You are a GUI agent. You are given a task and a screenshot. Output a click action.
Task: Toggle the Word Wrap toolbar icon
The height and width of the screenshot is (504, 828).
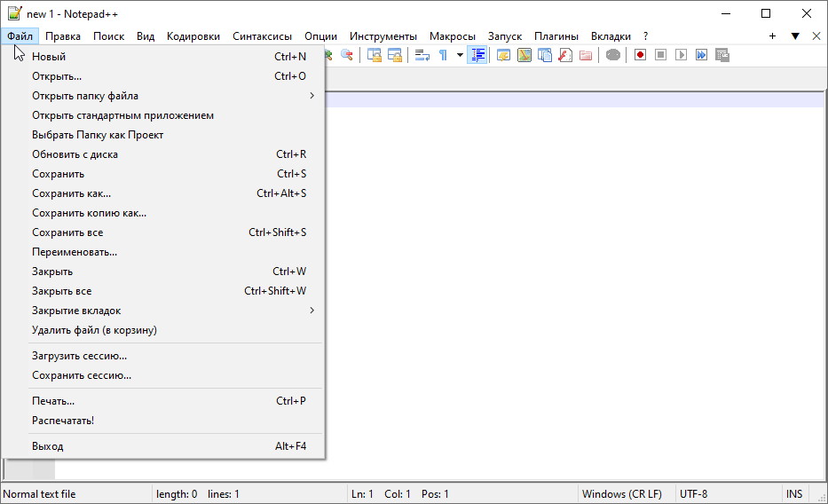click(422, 55)
